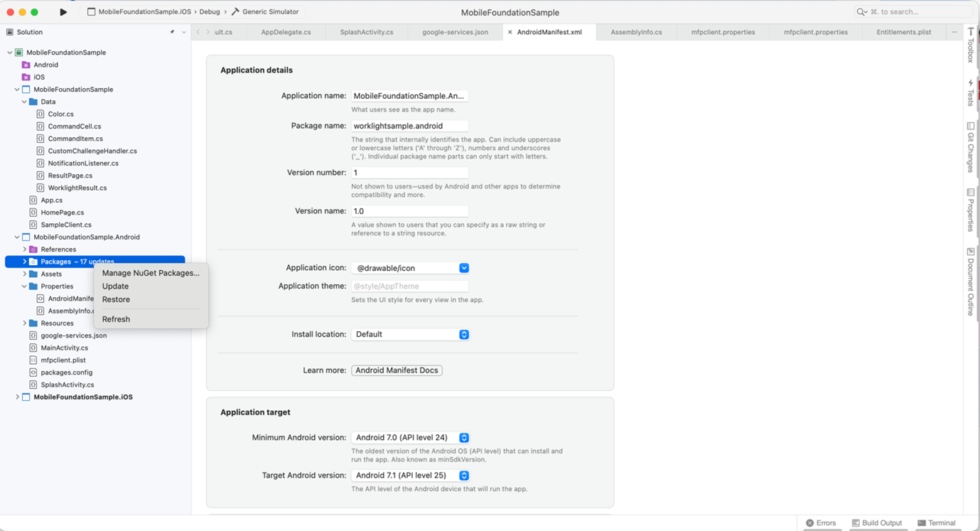
Task: Open the Terminal pane
Action: click(936, 522)
